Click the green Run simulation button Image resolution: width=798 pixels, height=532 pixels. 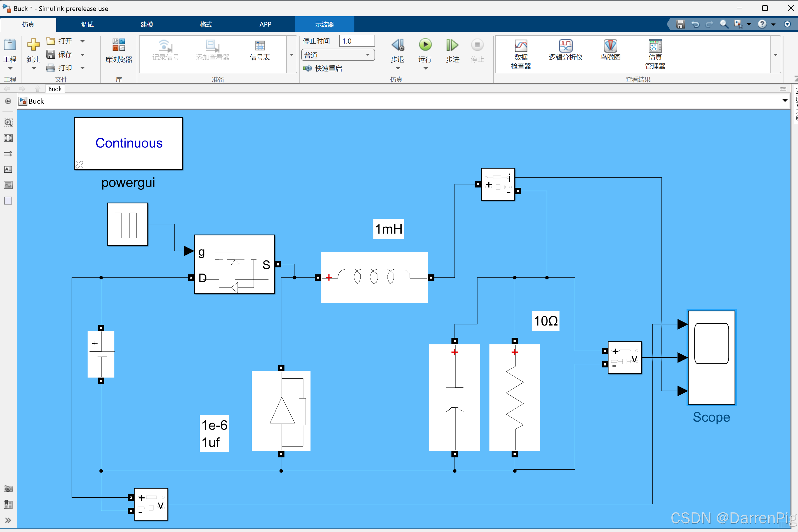(425, 45)
